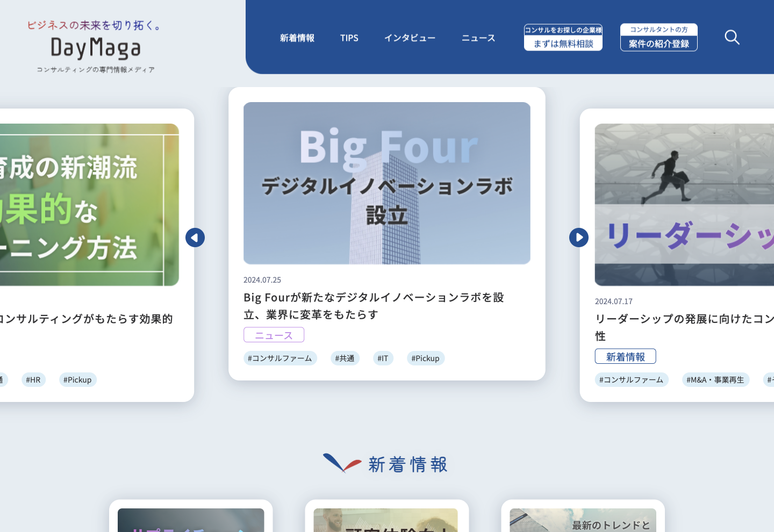Screen dimensions: 774x532
Task: Open Big Four digital innovation lab thumbnail
Action: [387, 183]
